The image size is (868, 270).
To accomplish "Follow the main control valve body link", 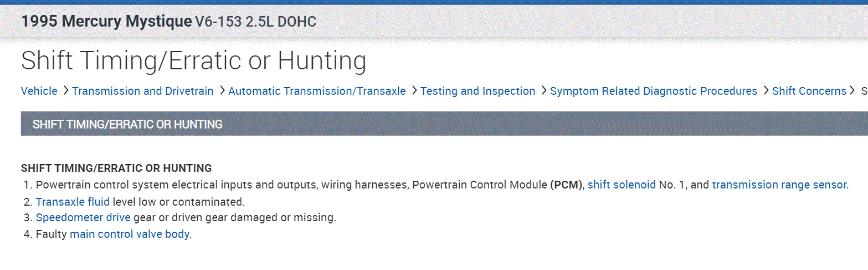I will pyautogui.click(x=129, y=235).
